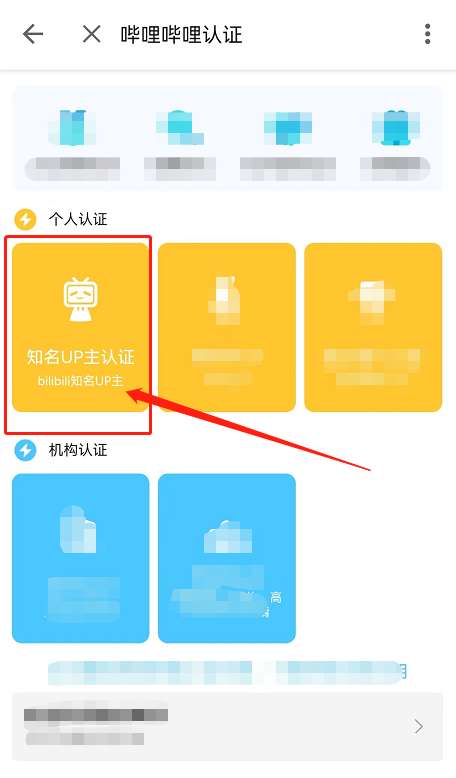Screen dimensions: 456x778
Task: Close the page with the X icon
Action: [91, 34]
